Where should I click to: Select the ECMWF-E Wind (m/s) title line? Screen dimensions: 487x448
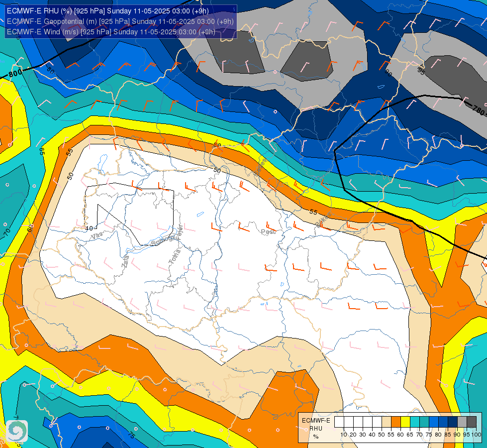click(111, 32)
